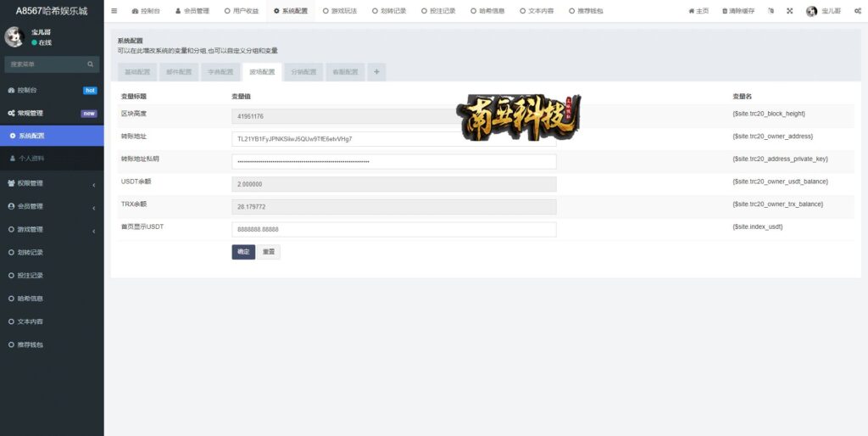Expand 权限管理 group in sidebar
The width and height of the screenshot is (868, 436).
coord(52,183)
